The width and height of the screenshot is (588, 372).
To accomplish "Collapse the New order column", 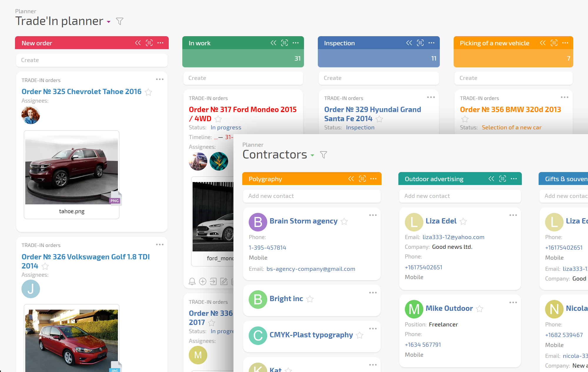I will tap(138, 43).
